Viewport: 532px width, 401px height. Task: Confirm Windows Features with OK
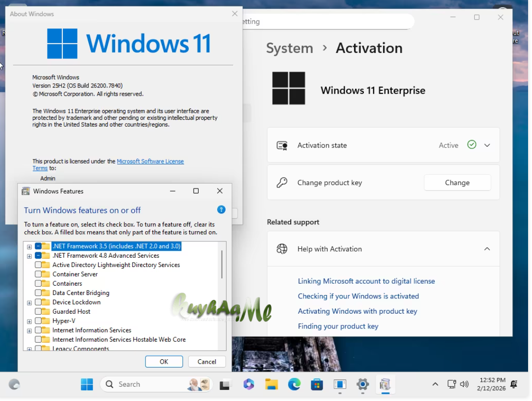pos(164,362)
